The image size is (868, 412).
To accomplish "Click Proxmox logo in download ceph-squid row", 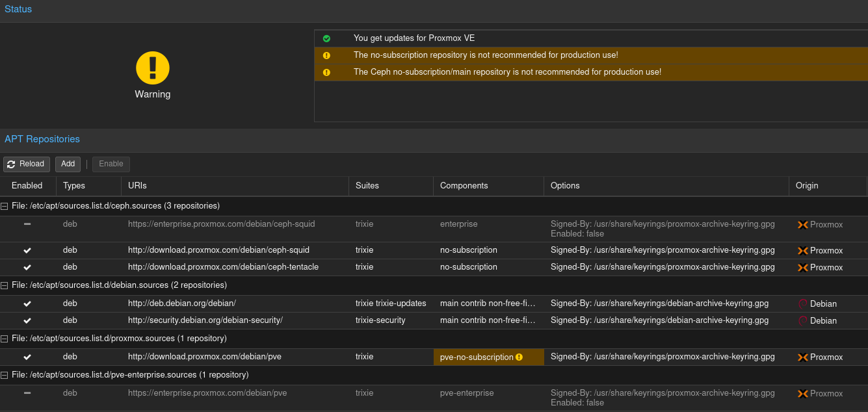I will (x=803, y=251).
